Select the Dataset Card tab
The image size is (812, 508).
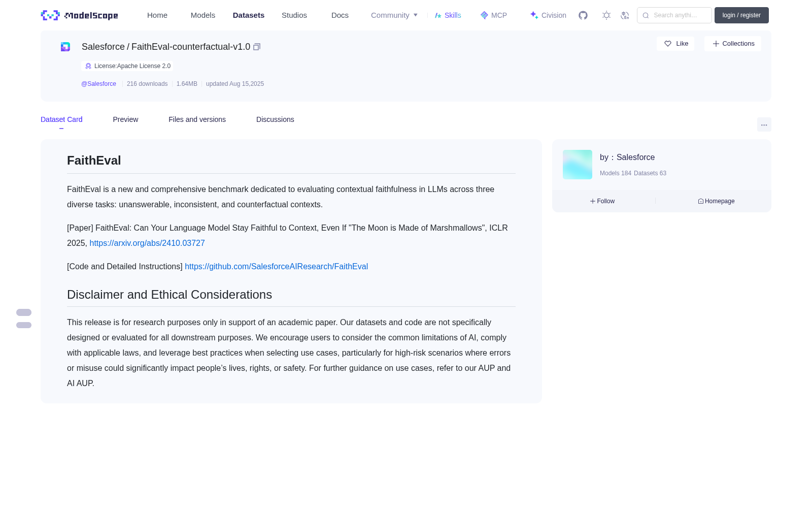click(x=61, y=119)
